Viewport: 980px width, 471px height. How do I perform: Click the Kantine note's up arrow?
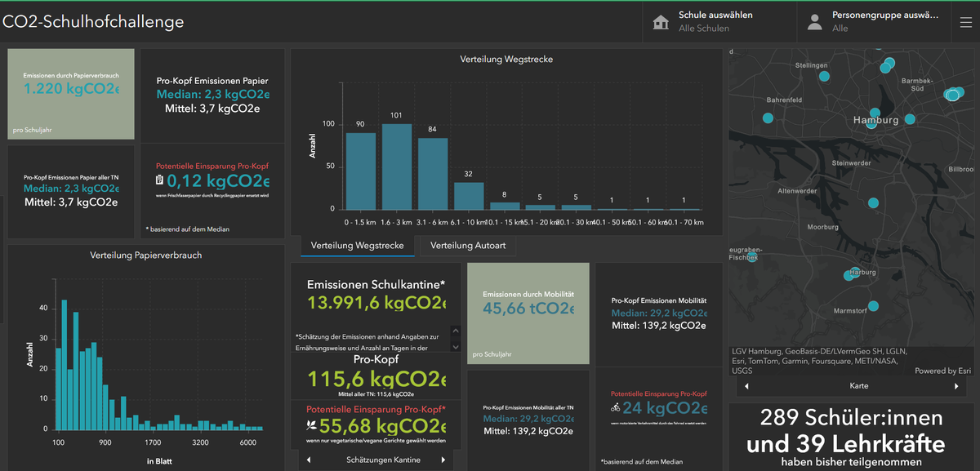pos(457,331)
